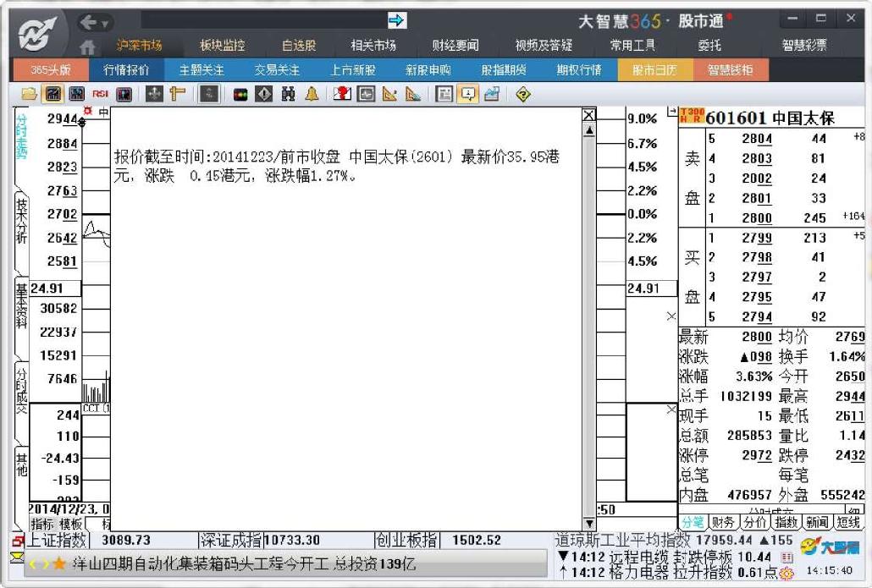Open the 常用工具 menu

coord(633,45)
